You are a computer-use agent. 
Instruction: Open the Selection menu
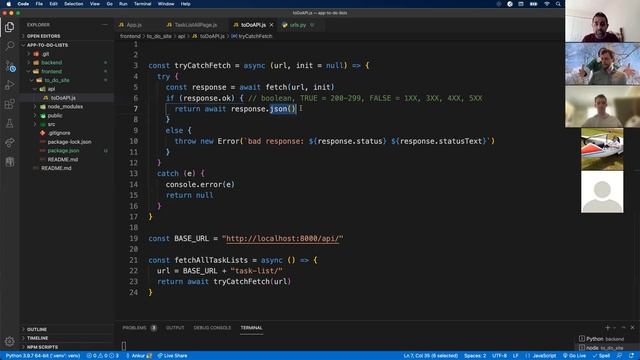73,4
